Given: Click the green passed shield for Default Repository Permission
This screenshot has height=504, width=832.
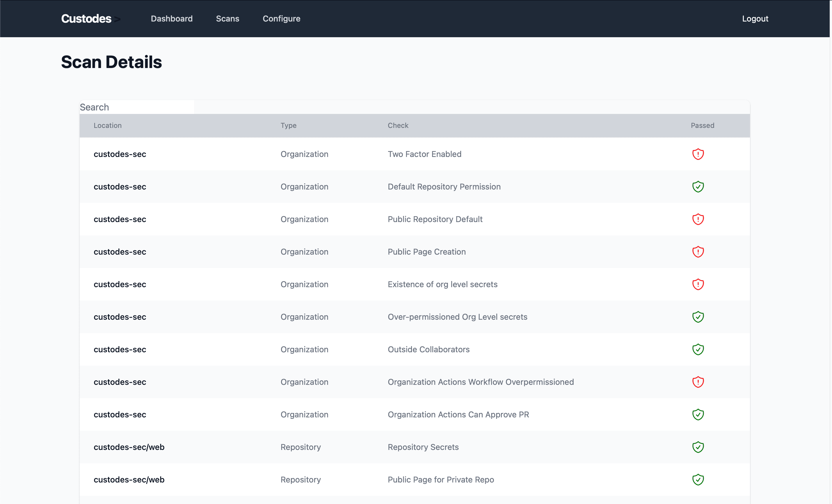Looking at the screenshot, I should [698, 186].
